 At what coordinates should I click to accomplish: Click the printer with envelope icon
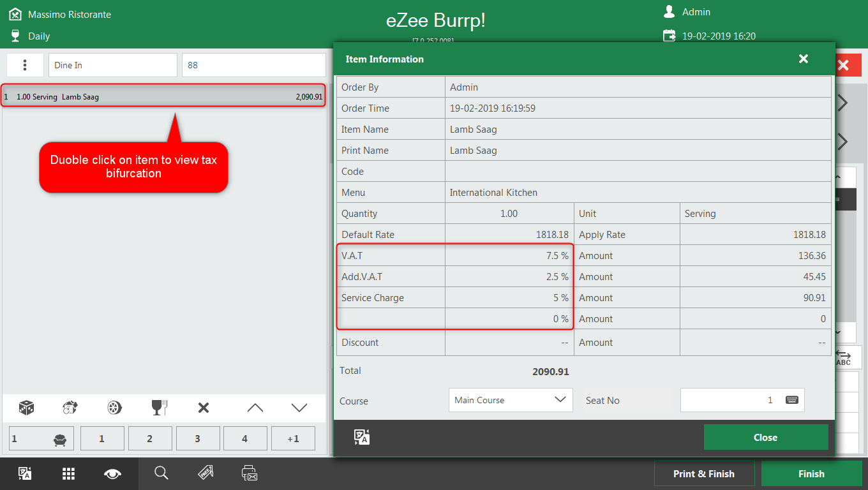click(x=250, y=473)
